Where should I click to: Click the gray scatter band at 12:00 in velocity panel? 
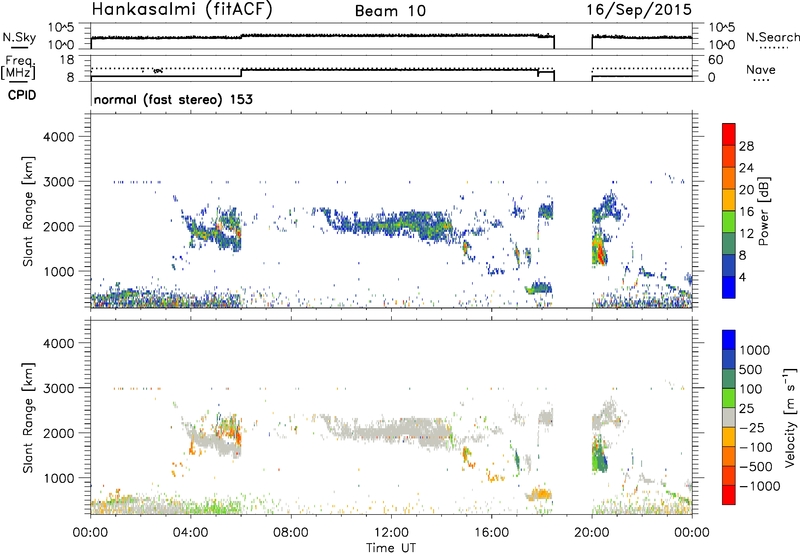pos(391,430)
